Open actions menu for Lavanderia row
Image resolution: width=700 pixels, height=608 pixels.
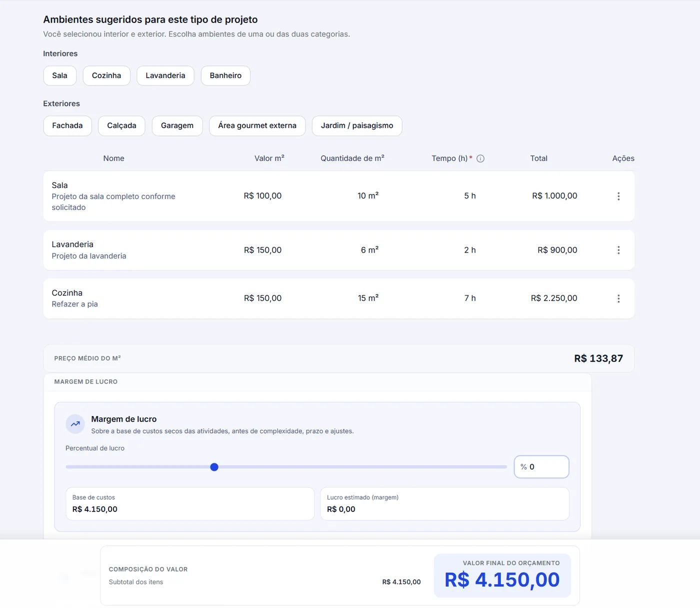[618, 250]
